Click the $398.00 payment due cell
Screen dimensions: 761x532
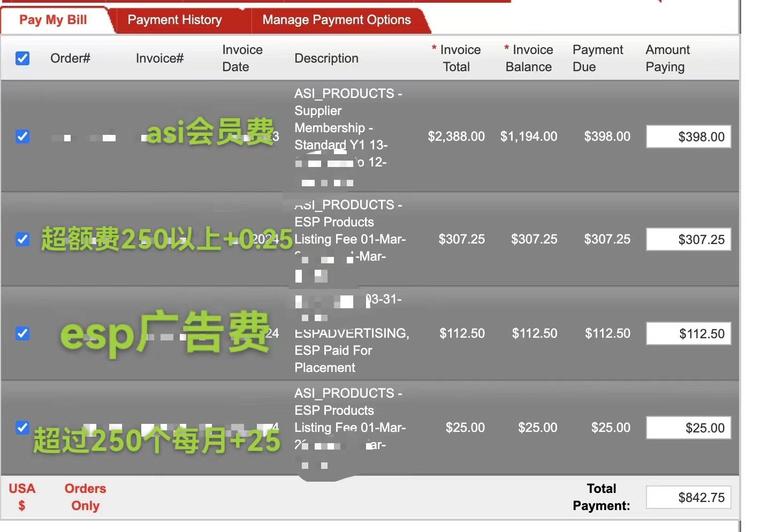(607, 136)
